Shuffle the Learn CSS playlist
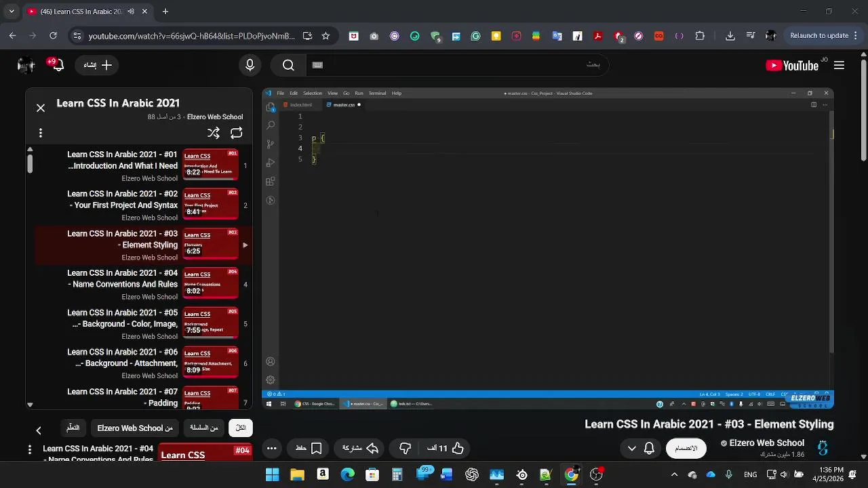 pyautogui.click(x=214, y=133)
